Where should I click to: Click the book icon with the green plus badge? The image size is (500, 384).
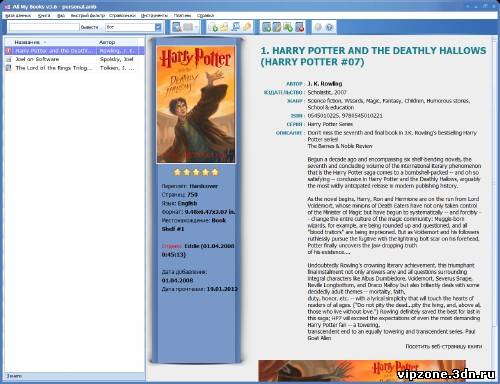(x=266, y=27)
